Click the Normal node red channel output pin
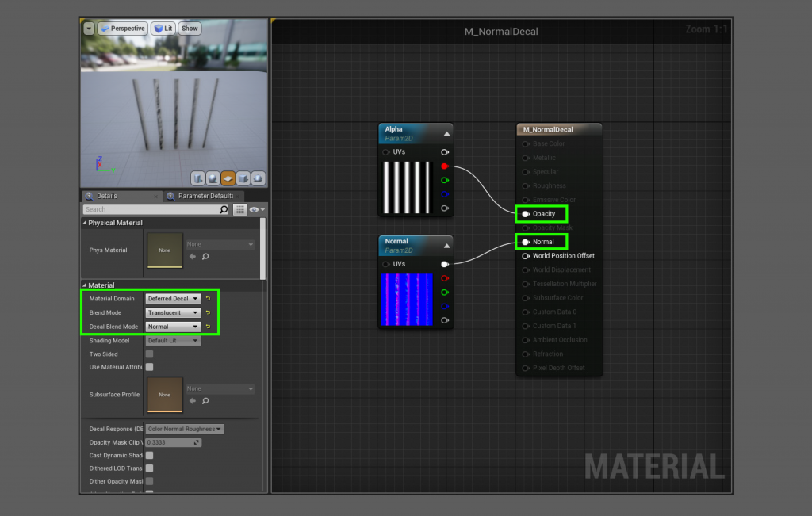 click(444, 278)
